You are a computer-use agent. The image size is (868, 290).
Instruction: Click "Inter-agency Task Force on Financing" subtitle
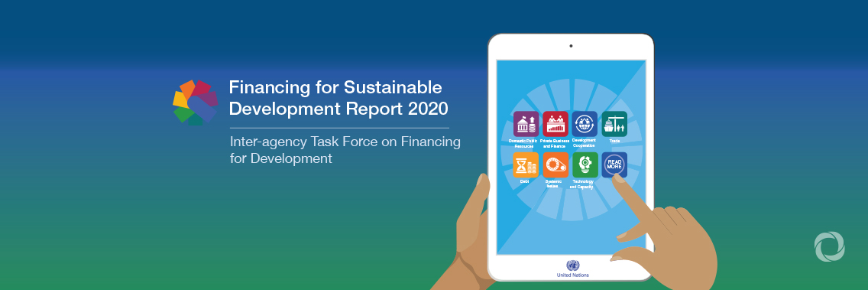coord(345,142)
